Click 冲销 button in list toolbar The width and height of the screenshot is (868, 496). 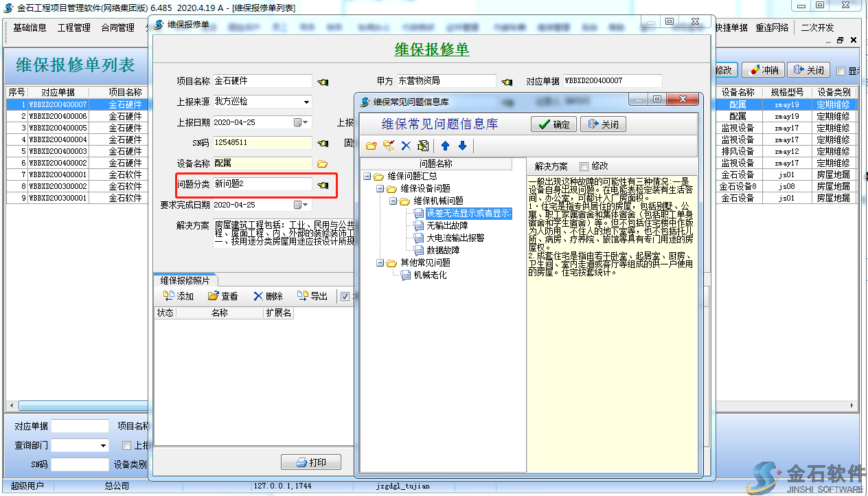click(x=763, y=70)
